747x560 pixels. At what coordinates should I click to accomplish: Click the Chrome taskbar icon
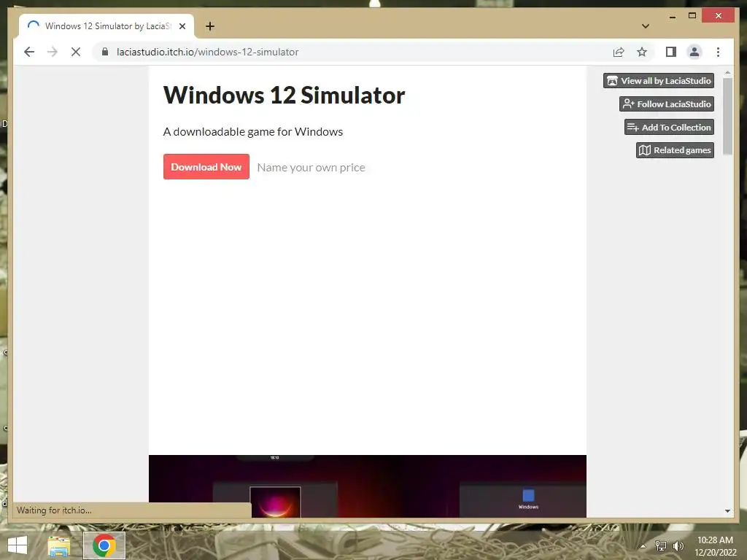click(104, 545)
